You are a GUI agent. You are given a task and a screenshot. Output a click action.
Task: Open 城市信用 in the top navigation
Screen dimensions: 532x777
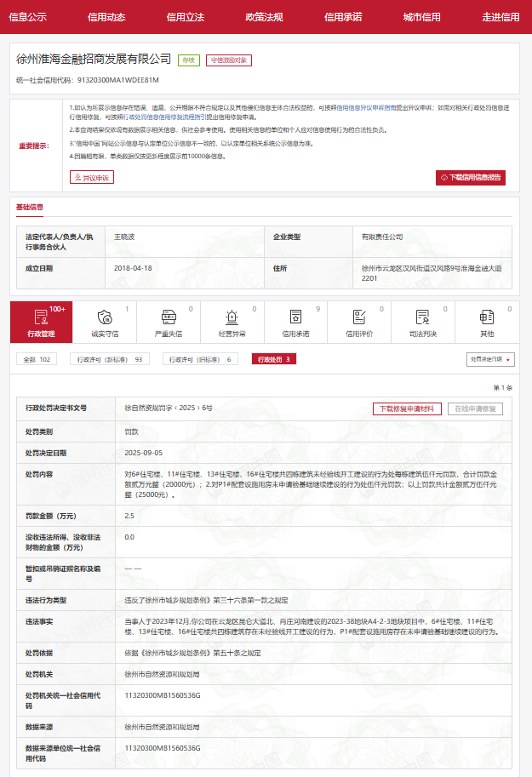pyautogui.click(x=422, y=17)
